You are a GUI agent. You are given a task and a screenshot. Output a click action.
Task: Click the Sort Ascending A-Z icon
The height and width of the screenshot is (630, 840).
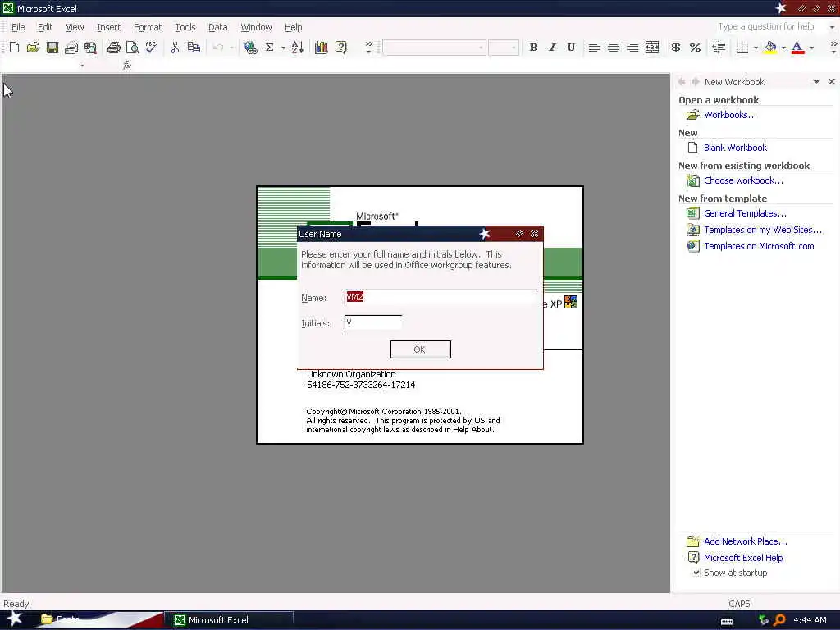pyautogui.click(x=297, y=48)
